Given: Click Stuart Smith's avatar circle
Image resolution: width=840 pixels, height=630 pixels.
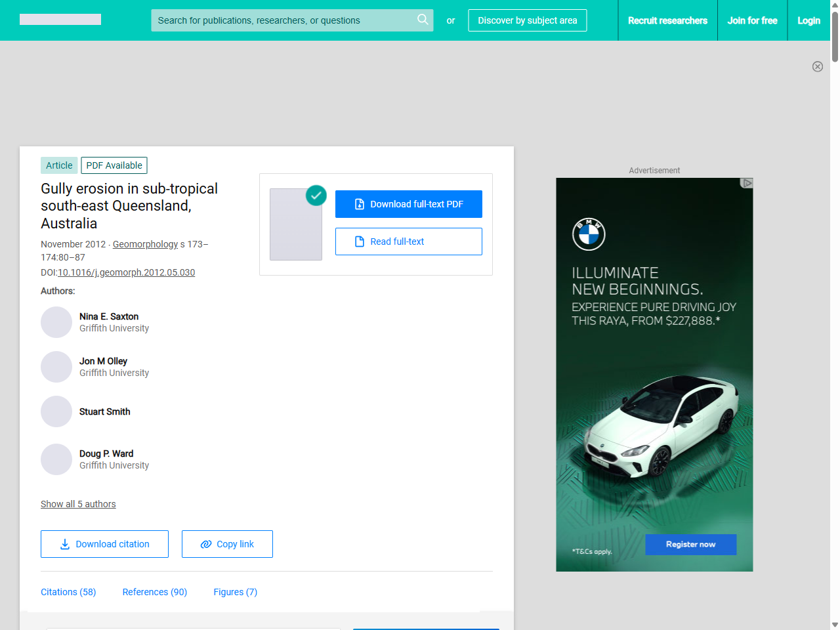Looking at the screenshot, I should coord(56,411).
